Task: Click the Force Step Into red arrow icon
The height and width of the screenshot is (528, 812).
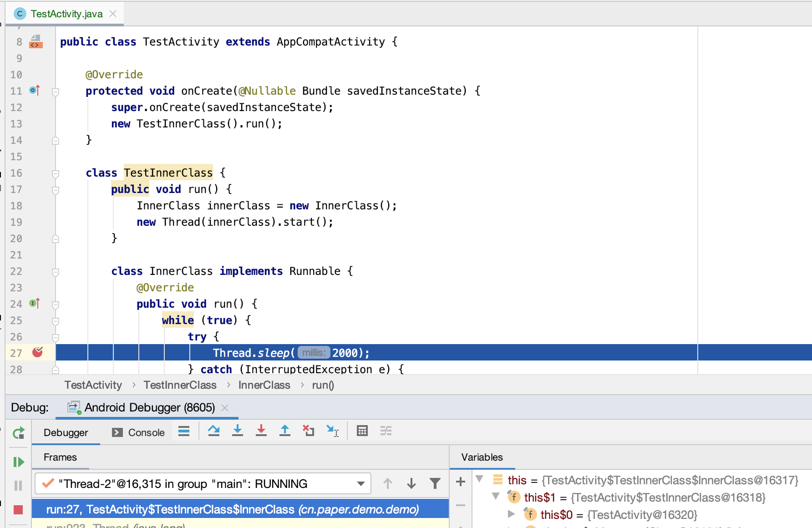Action: (261, 431)
